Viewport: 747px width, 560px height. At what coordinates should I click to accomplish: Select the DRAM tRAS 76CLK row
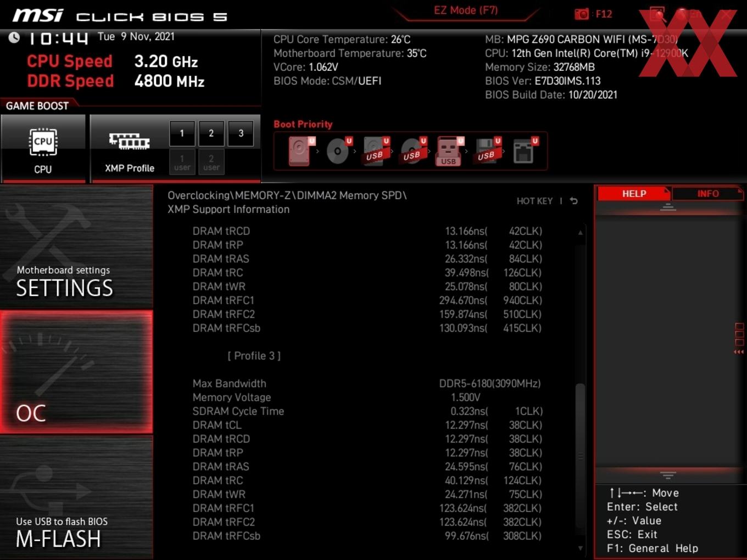[367, 467]
